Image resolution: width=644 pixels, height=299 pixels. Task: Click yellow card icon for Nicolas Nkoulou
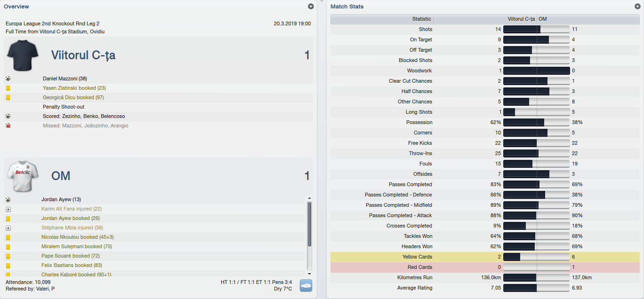click(8, 237)
